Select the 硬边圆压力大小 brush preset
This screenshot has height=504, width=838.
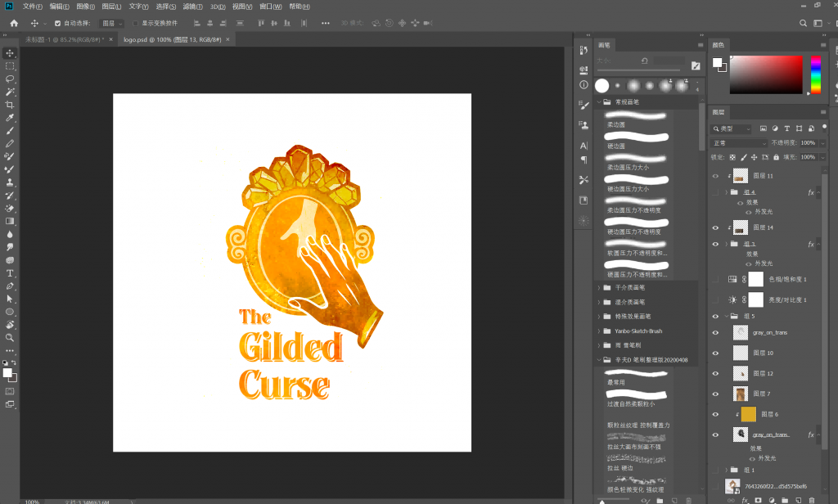636,184
